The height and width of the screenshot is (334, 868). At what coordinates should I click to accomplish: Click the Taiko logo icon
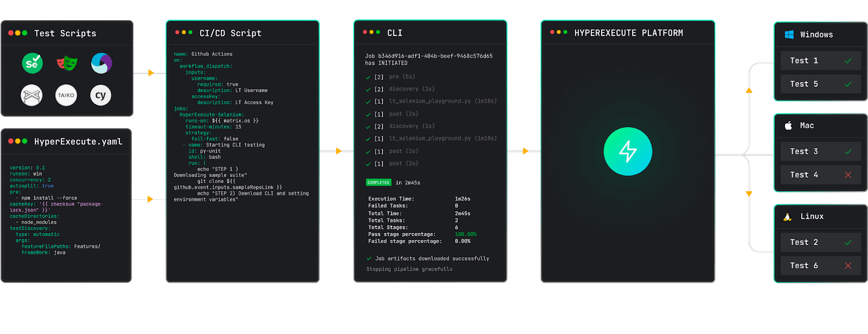66,96
